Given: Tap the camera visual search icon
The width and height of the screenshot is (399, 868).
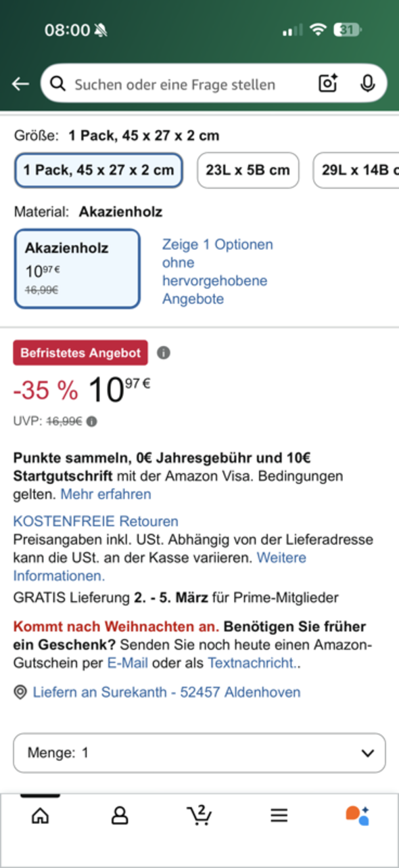Looking at the screenshot, I should pos(327,83).
